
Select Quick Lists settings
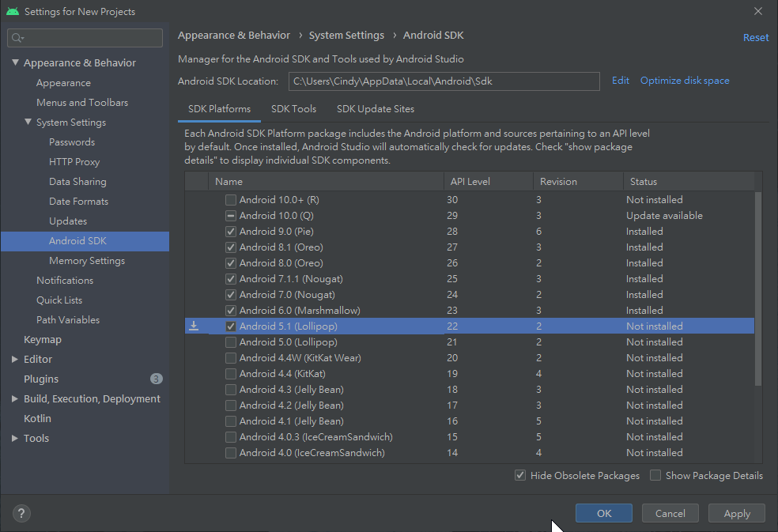pos(59,300)
